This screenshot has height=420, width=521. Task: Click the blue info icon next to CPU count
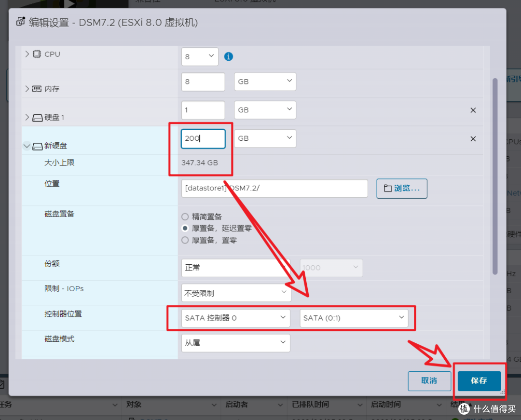228,56
